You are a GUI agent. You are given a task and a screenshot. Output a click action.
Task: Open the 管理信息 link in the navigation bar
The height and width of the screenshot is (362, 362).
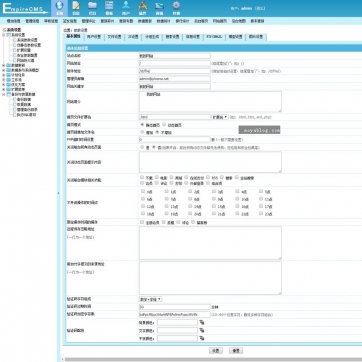tap(32, 21)
